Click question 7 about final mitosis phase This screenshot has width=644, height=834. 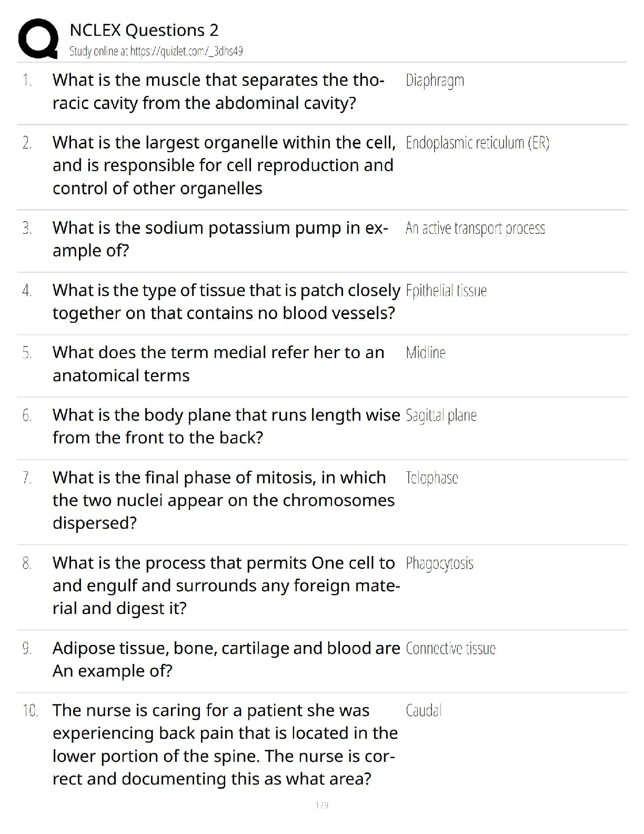click(x=223, y=500)
